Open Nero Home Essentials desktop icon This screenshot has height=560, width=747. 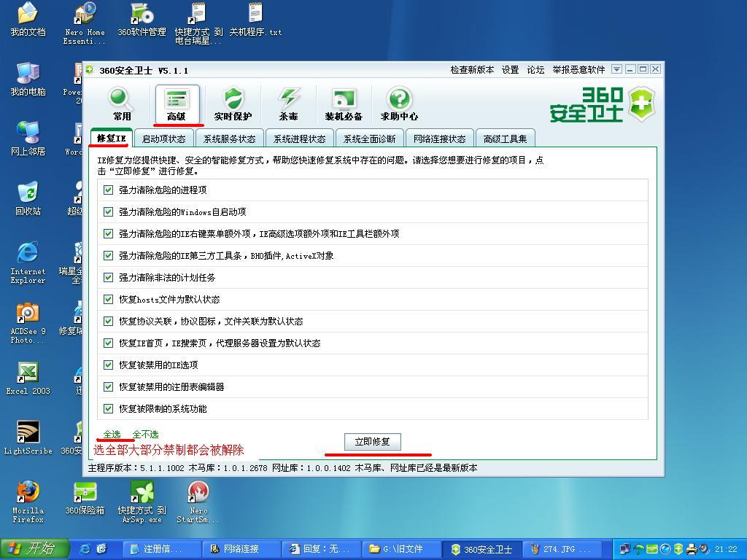pos(85,24)
